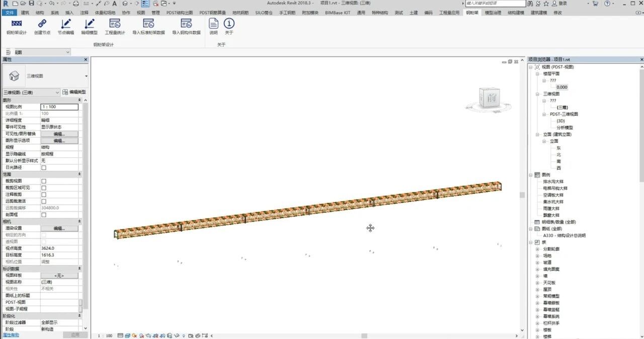Image resolution: width=644 pixels, height=339 pixels.
Task: Collapse the 楼层平面 tree node
Action: tap(537, 74)
